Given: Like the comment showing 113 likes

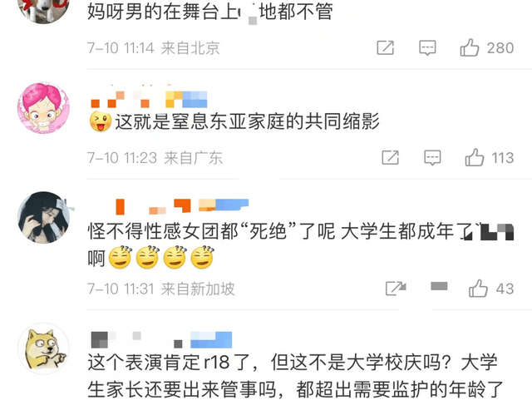Looking at the screenshot, I should [475, 157].
